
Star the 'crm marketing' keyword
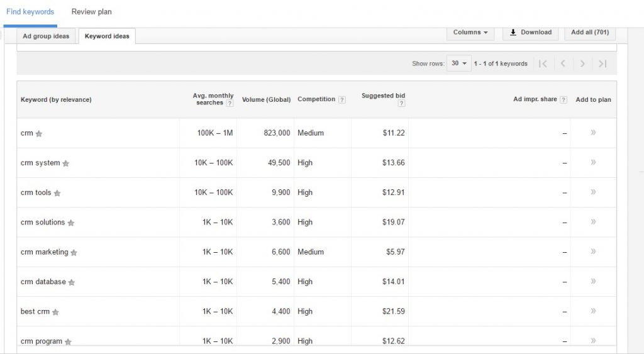coord(74,253)
